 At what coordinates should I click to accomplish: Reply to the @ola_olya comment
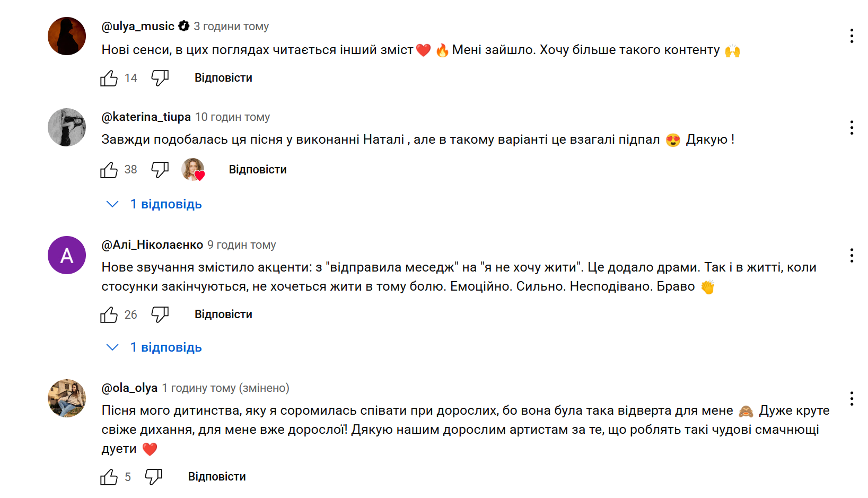(x=217, y=477)
